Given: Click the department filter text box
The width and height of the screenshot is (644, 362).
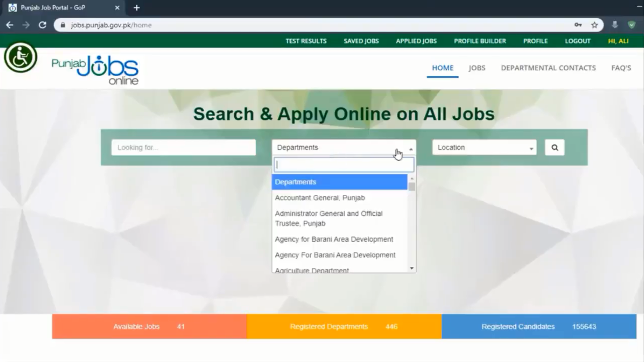Looking at the screenshot, I should [344, 165].
